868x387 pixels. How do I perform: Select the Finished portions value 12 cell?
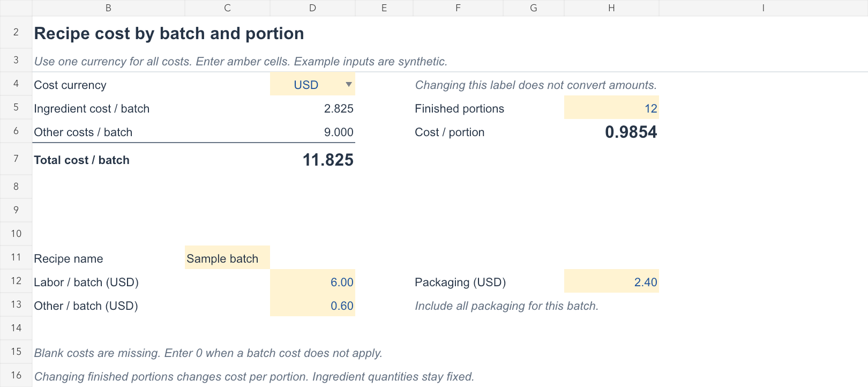[611, 108]
